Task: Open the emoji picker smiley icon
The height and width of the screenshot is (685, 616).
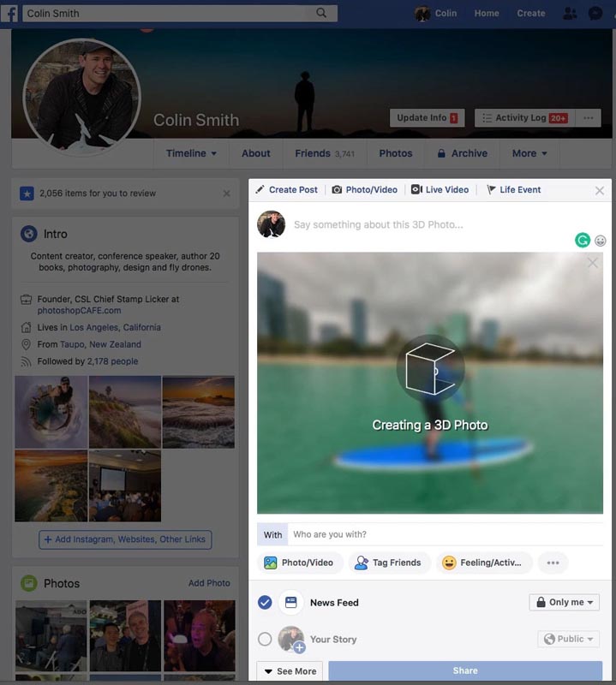Action: [601, 241]
